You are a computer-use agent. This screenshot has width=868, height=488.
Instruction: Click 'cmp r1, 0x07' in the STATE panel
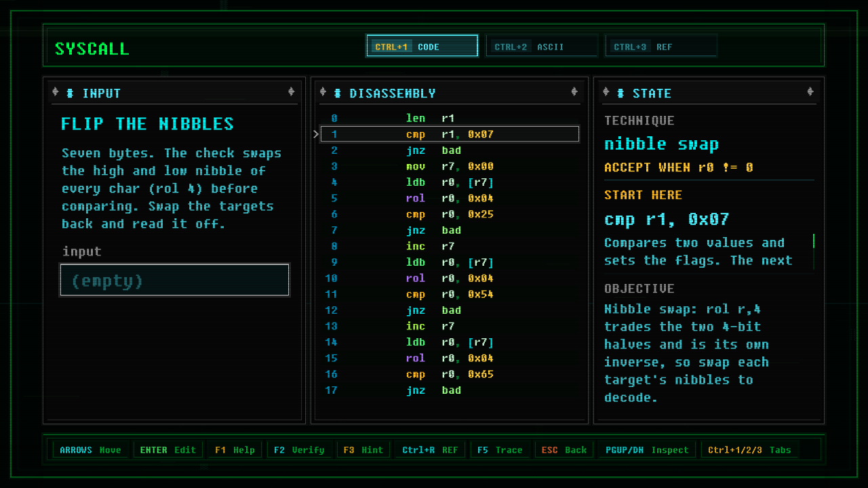[667, 220]
